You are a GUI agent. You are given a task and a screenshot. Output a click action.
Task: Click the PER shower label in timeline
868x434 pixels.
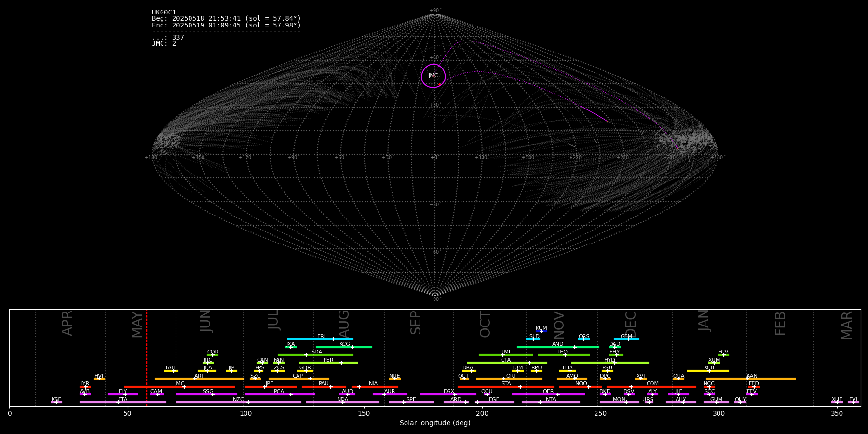[328, 360]
